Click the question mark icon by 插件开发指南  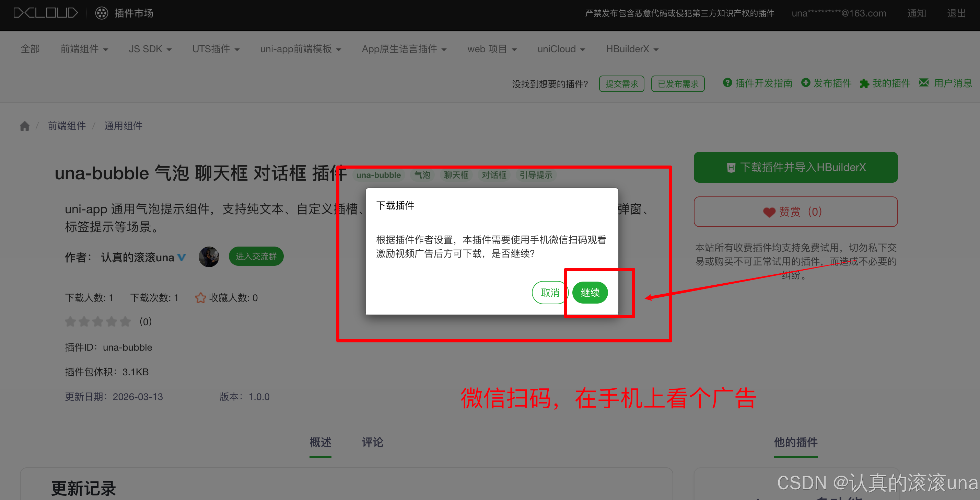click(727, 83)
